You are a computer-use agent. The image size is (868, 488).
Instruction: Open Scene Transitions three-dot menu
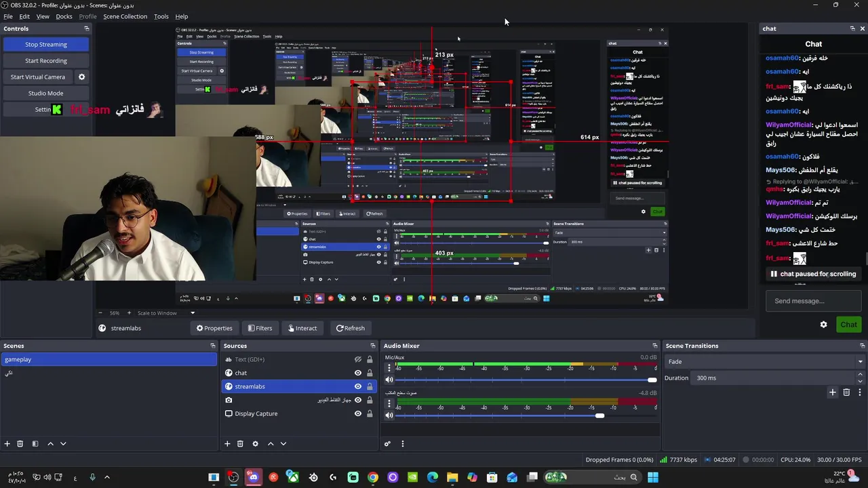coord(860,392)
